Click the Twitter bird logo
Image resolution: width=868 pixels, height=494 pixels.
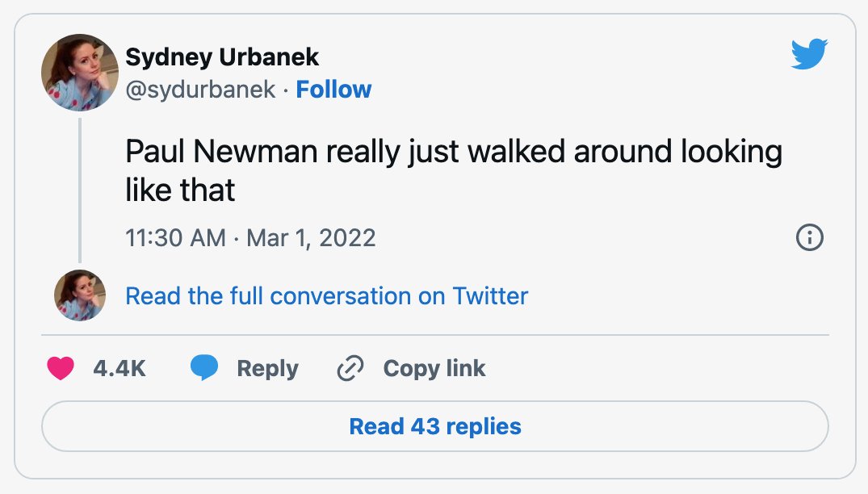point(809,53)
